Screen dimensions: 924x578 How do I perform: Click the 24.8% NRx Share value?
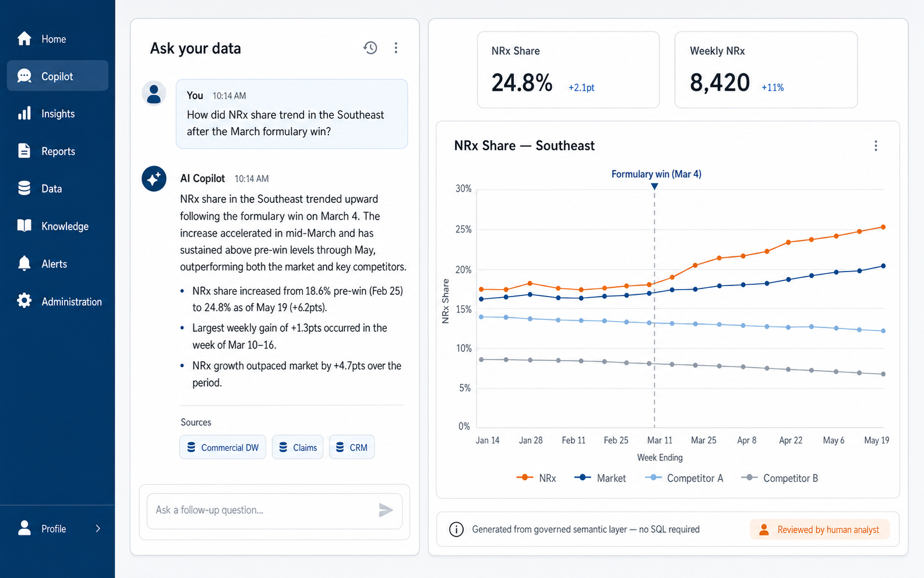521,83
